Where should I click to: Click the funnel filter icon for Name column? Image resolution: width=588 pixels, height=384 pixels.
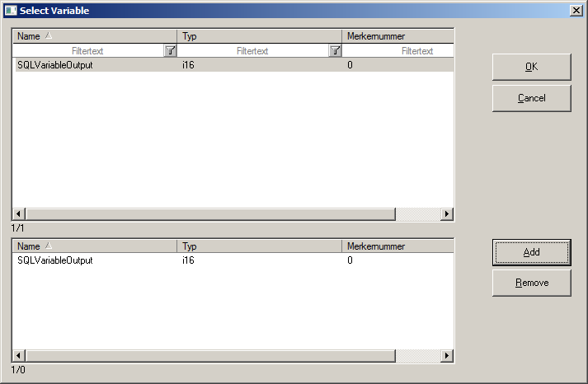pyautogui.click(x=170, y=51)
